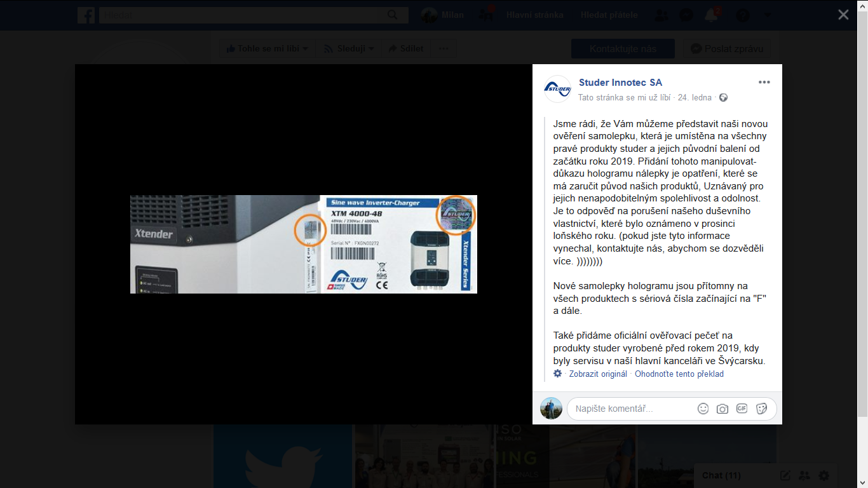The height and width of the screenshot is (488, 868).
Task: Attach a photo using the camera icon
Action: pyautogui.click(x=722, y=409)
